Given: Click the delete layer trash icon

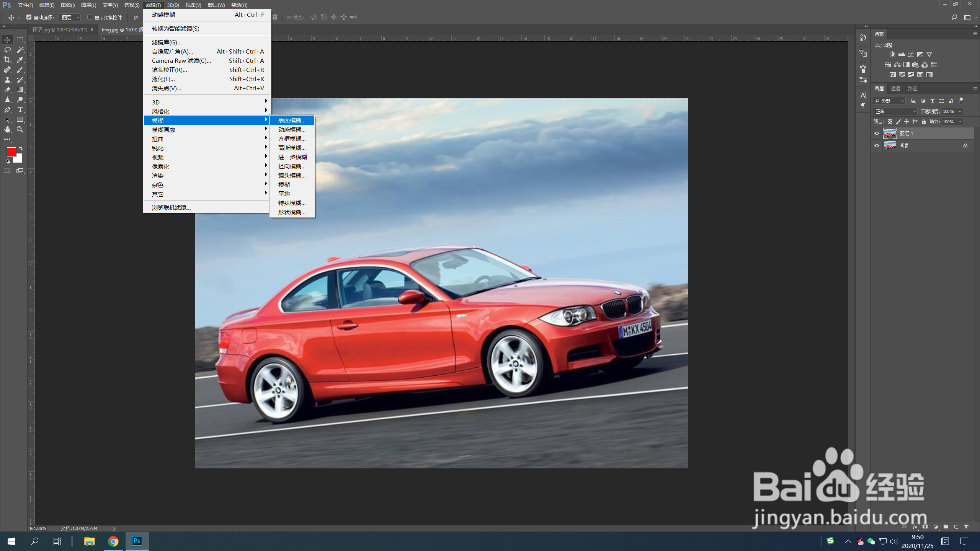Looking at the screenshot, I should [966, 527].
